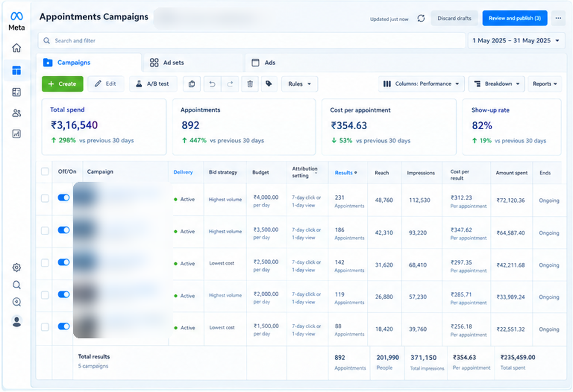Select checkbox for the 142 appointments campaign
Screen dimensions: 573x392
pos(45,263)
